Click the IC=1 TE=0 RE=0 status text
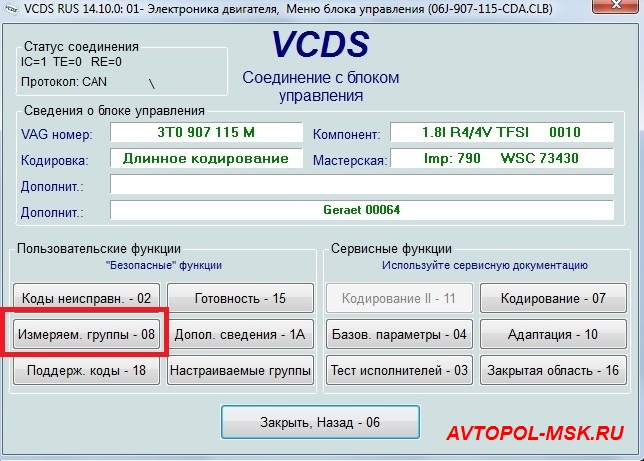The height and width of the screenshot is (461, 644). pos(71,62)
